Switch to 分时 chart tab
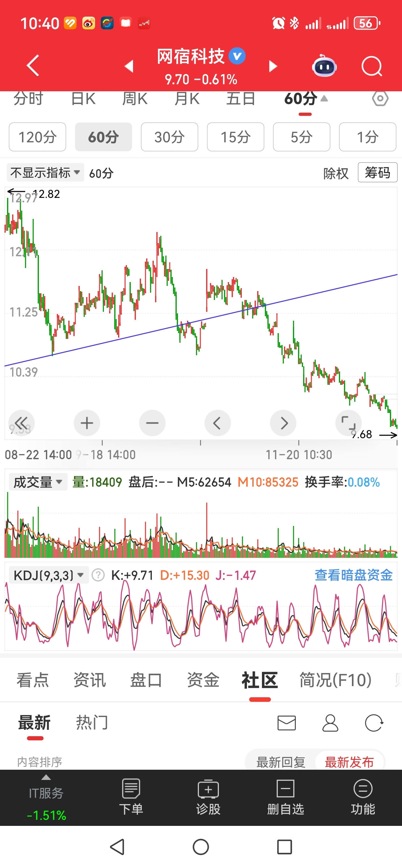 [29, 99]
